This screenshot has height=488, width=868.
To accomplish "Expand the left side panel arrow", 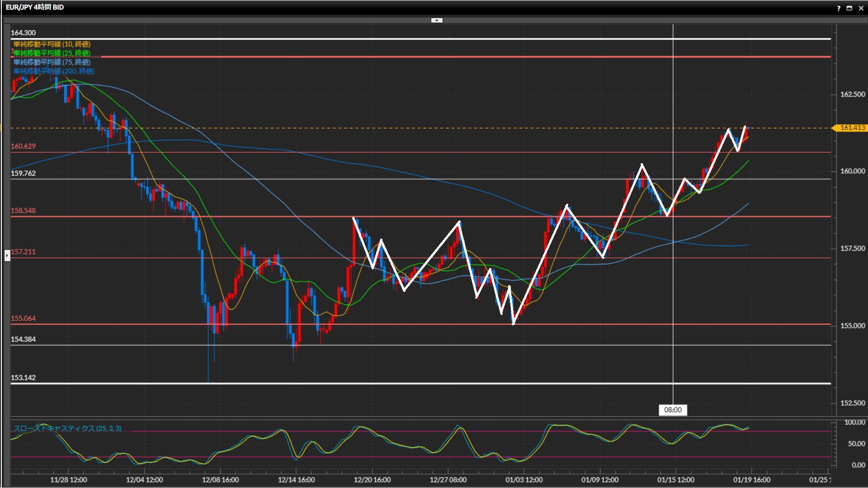I will (x=7, y=255).
